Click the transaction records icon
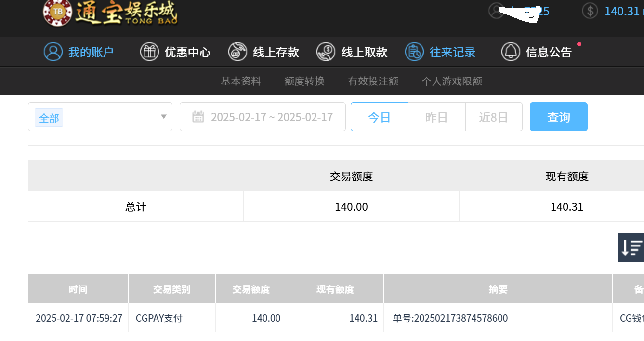This screenshot has height=341, width=644. [414, 52]
